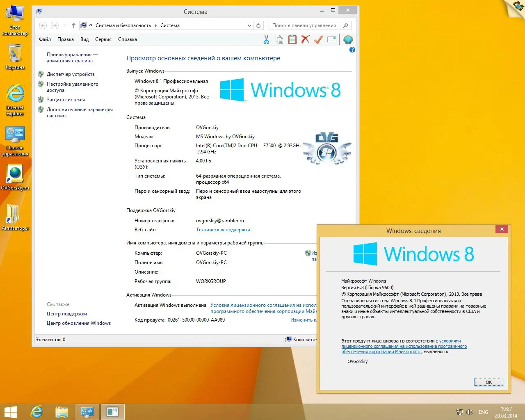Click ENG language indicator in tray
The image size is (525, 420).
point(484,412)
